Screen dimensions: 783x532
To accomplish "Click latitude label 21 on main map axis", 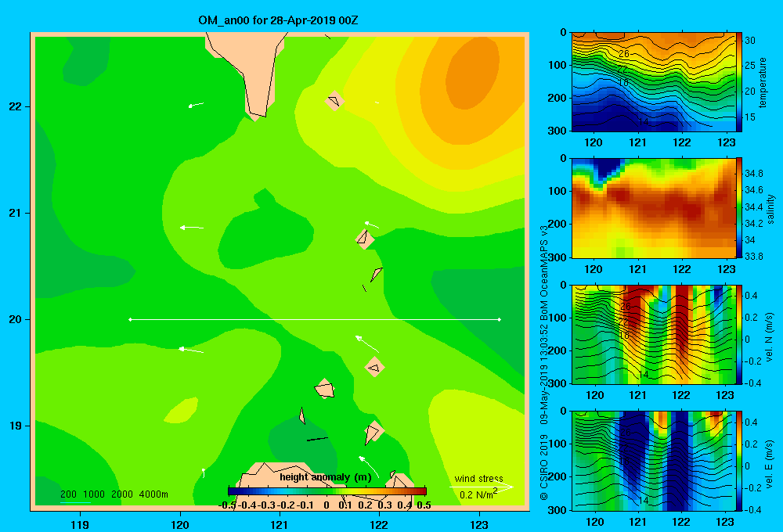I will click(16, 213).
